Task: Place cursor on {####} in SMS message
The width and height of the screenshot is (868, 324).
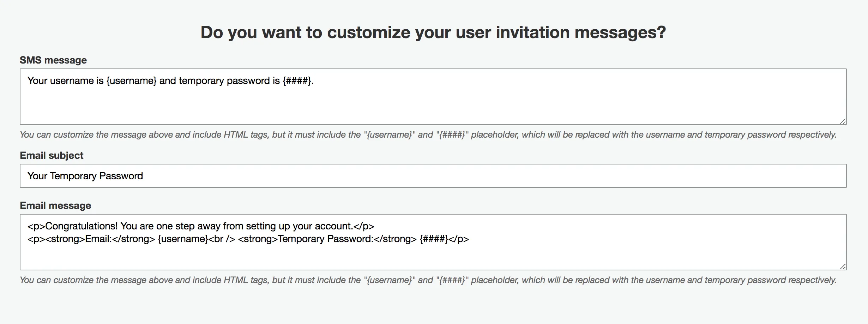Action: 297,81
